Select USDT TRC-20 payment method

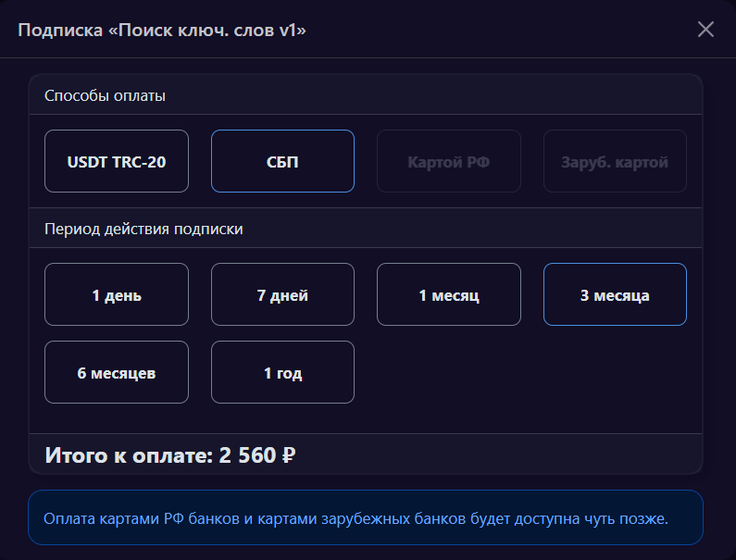click(x=117, y=161)
